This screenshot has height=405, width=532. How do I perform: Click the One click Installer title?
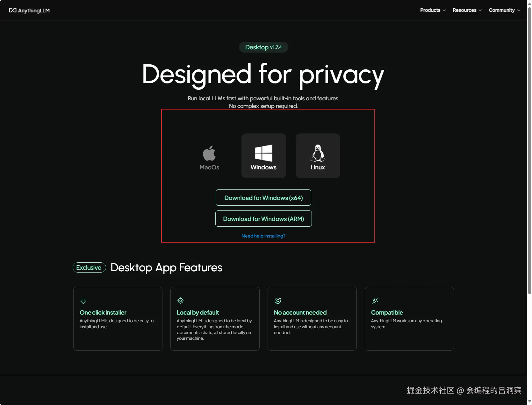pos(103,313)
